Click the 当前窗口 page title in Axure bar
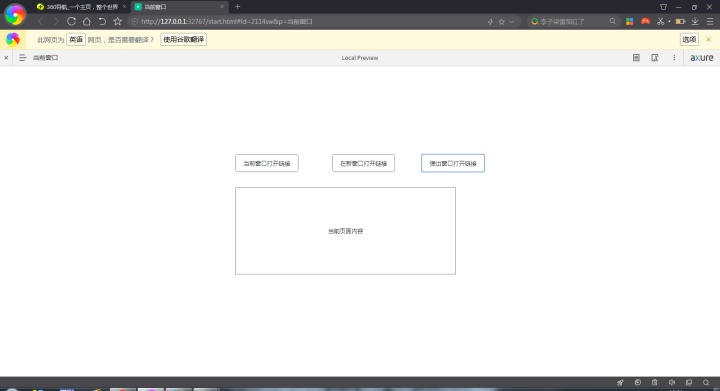 pos(45,58)
